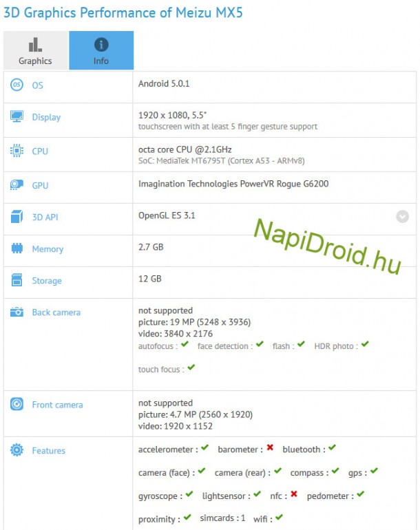Select the Info tab

tap(101, 51)
